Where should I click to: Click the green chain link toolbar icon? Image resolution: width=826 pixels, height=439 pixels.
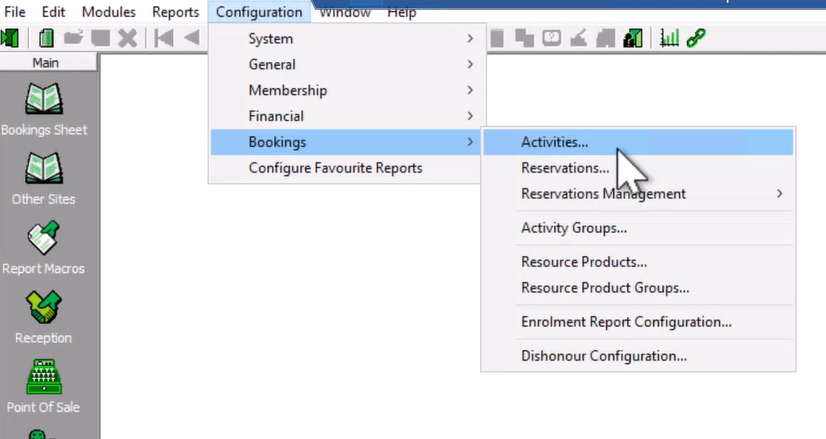tap(696, 38)
